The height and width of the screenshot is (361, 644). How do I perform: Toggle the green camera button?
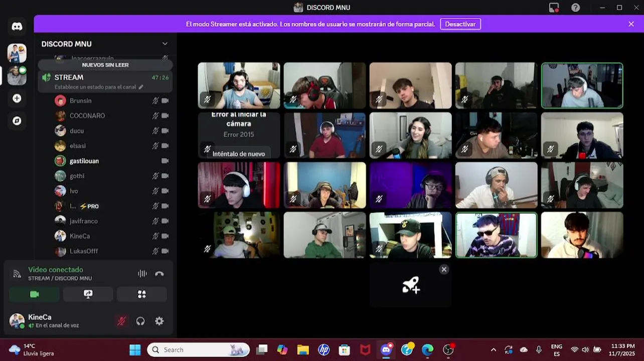[34, 294]
